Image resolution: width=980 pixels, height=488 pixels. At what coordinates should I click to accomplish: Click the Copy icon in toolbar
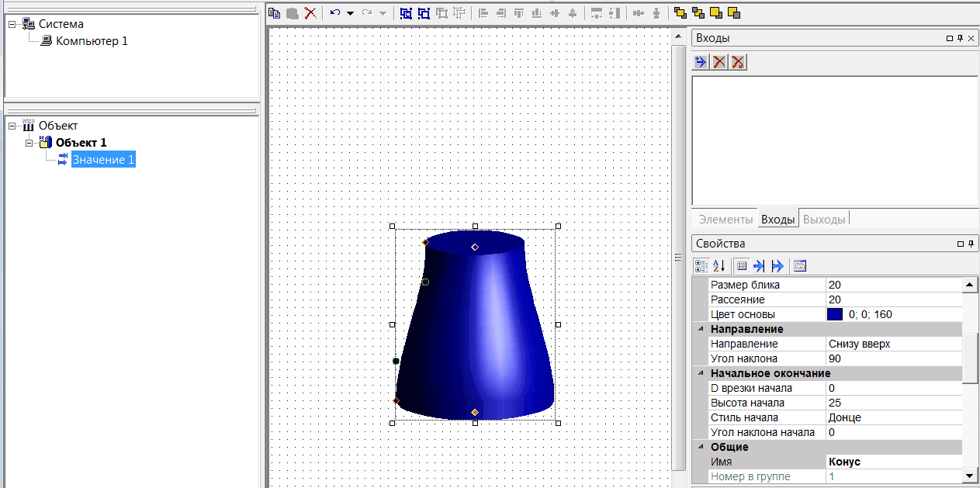coord(274,12)
